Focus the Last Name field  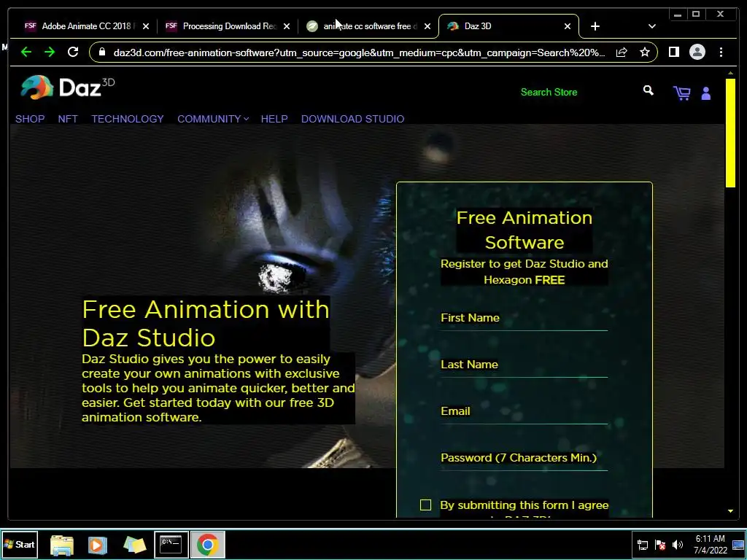(x=524, y=365)
